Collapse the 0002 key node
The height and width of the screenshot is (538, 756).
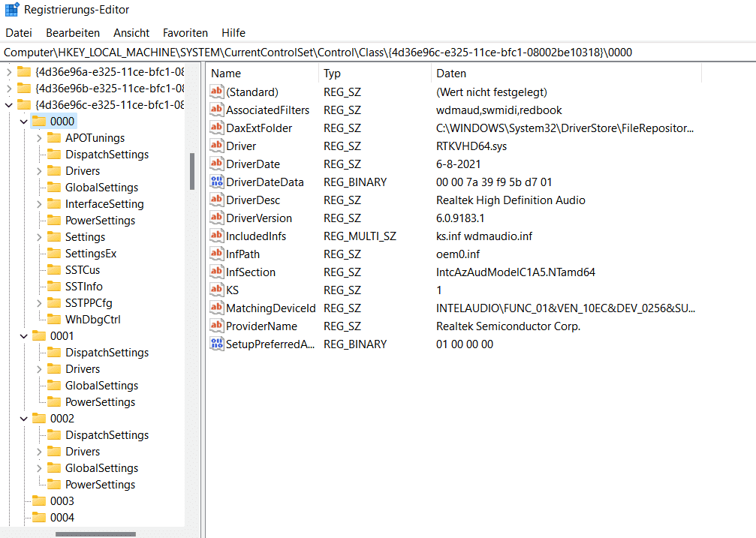coord(23,419)
